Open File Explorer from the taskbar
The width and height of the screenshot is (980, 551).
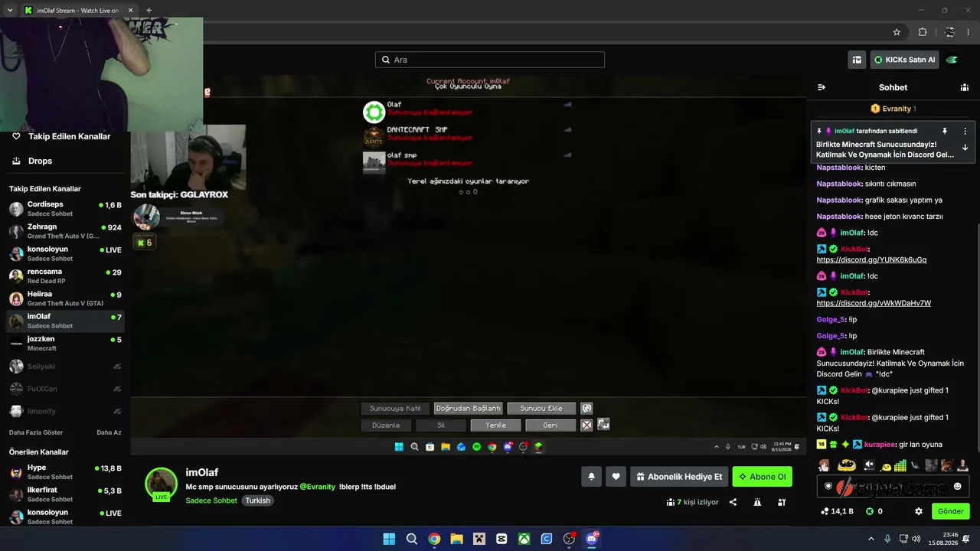456,539
